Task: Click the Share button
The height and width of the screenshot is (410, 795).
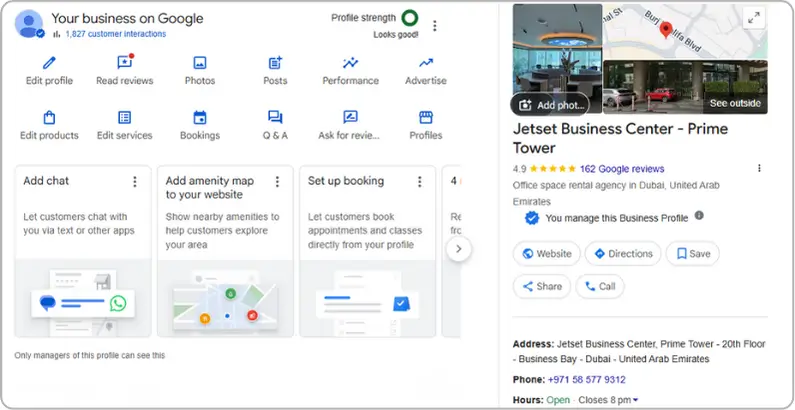Action: tap(542, 286)
